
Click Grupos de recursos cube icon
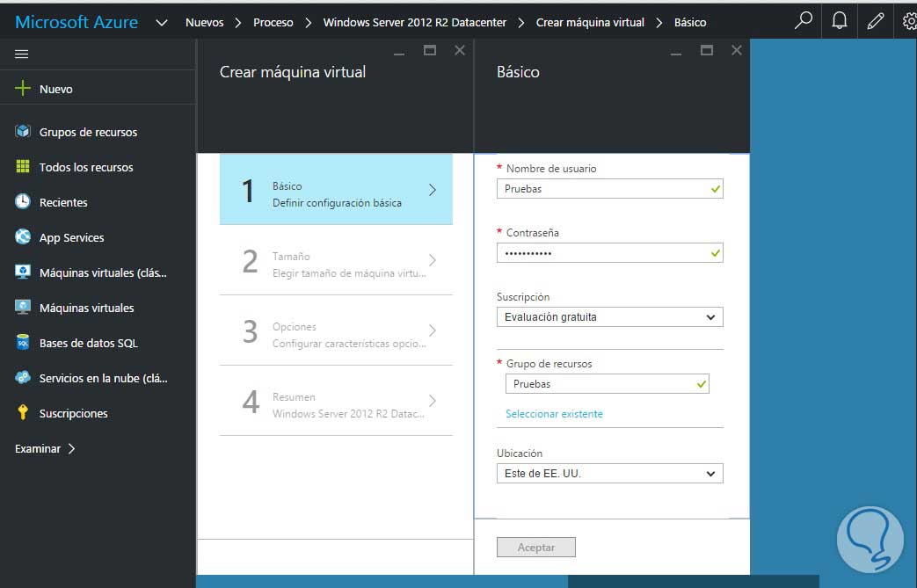point(23,131)
